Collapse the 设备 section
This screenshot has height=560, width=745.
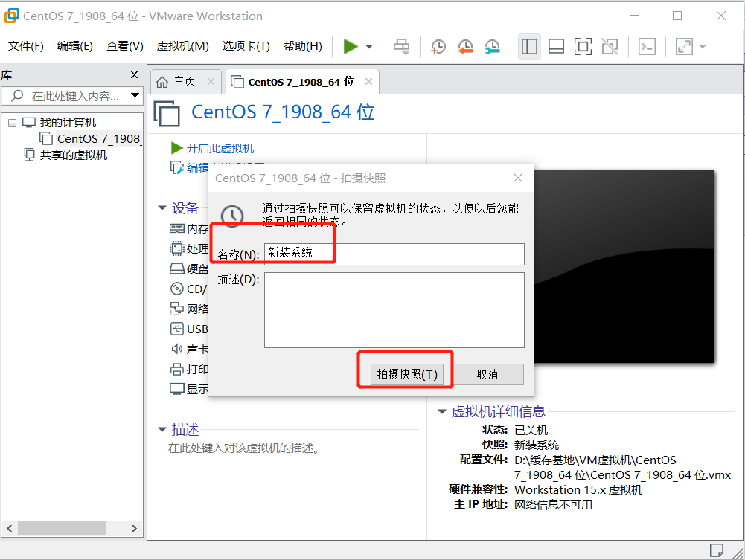[x=162, y=208]
